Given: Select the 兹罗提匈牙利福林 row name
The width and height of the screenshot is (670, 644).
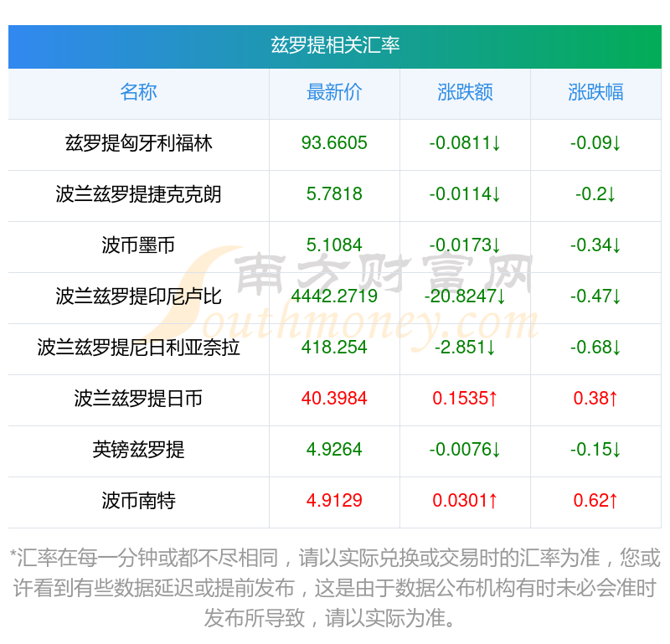Looking at the screenshot, I should [x=138, y=143].
